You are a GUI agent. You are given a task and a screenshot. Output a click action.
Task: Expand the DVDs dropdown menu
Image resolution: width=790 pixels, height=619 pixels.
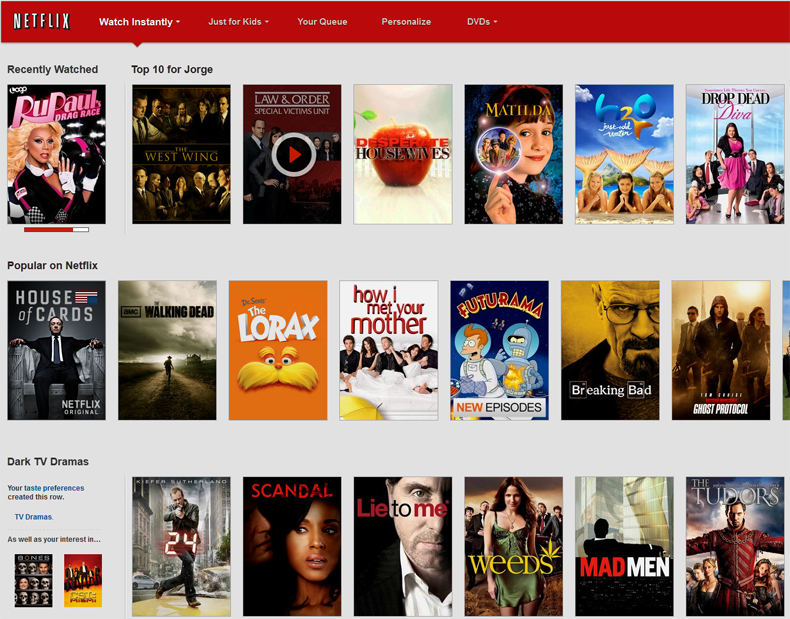click(x=482, y=22)
